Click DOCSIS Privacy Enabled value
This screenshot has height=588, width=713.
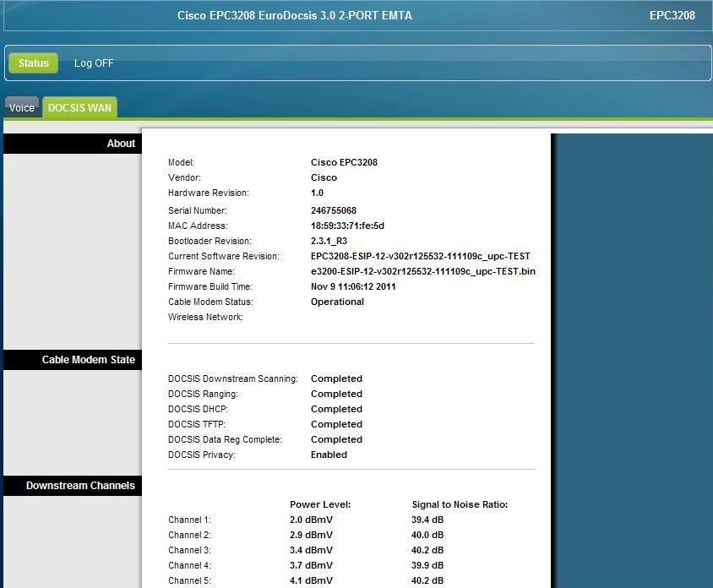(x=329, y=455)
